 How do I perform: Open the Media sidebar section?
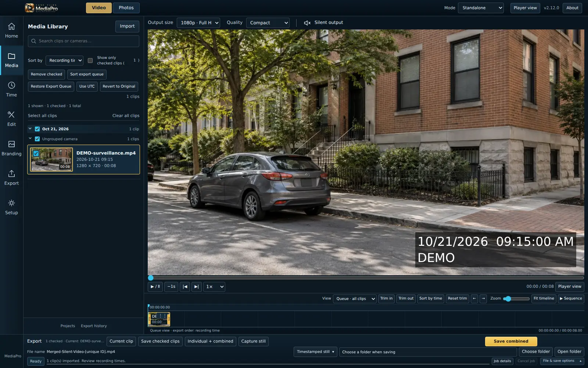pyautogui.click(x=11, y=60)
